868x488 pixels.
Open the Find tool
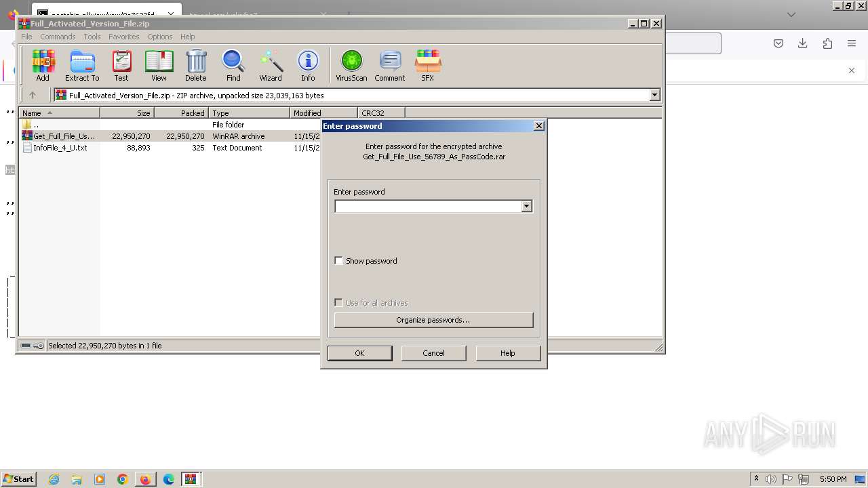coord(233,66)
